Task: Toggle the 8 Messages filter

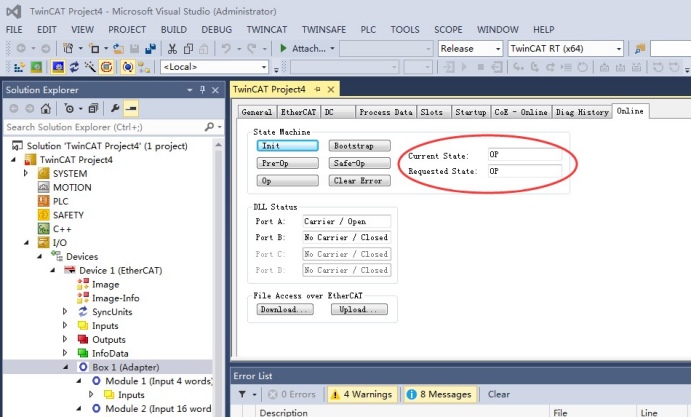Action: pyautogui.click(x=440, y=394)
